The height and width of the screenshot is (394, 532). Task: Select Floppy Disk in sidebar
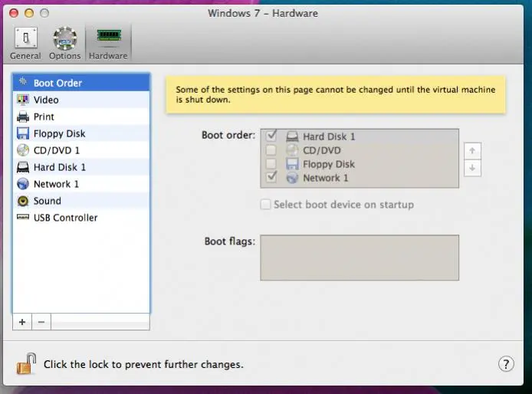point(59,133)
